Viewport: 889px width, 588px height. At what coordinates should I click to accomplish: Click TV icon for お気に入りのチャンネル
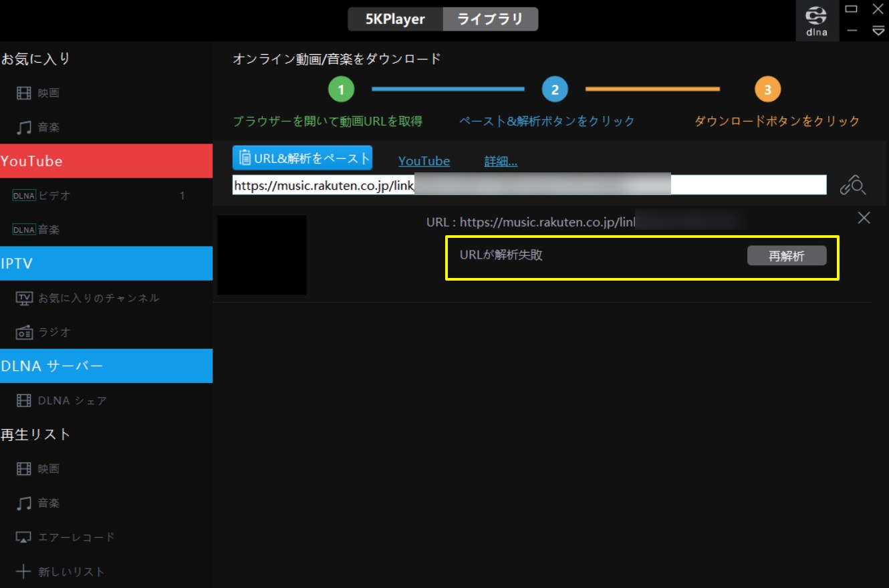pos(24,298)
